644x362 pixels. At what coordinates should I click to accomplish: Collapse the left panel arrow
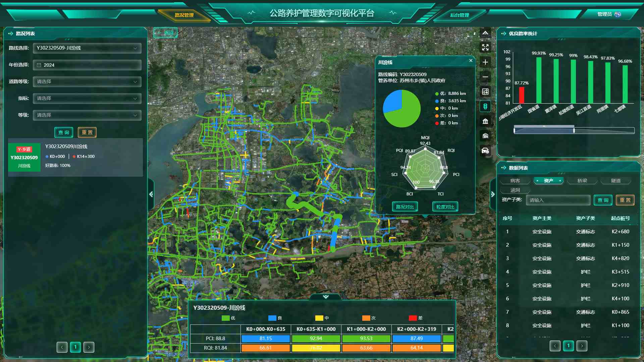pyautogui.click(x=151, y=194)
